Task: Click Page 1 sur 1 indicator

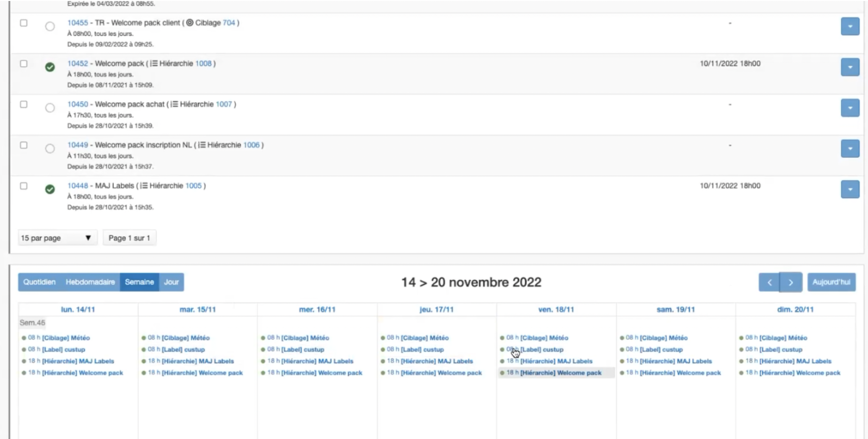Action: 129,238
